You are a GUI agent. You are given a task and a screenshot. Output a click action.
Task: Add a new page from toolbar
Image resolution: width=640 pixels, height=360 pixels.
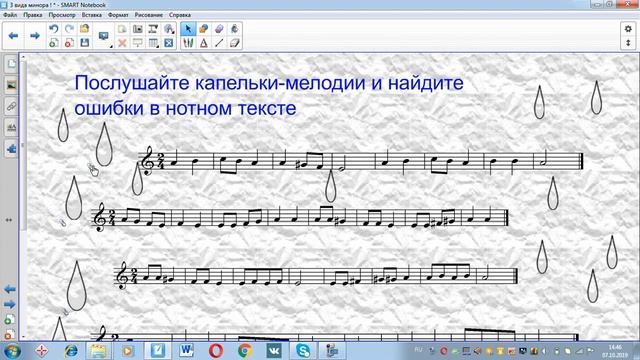53,43
